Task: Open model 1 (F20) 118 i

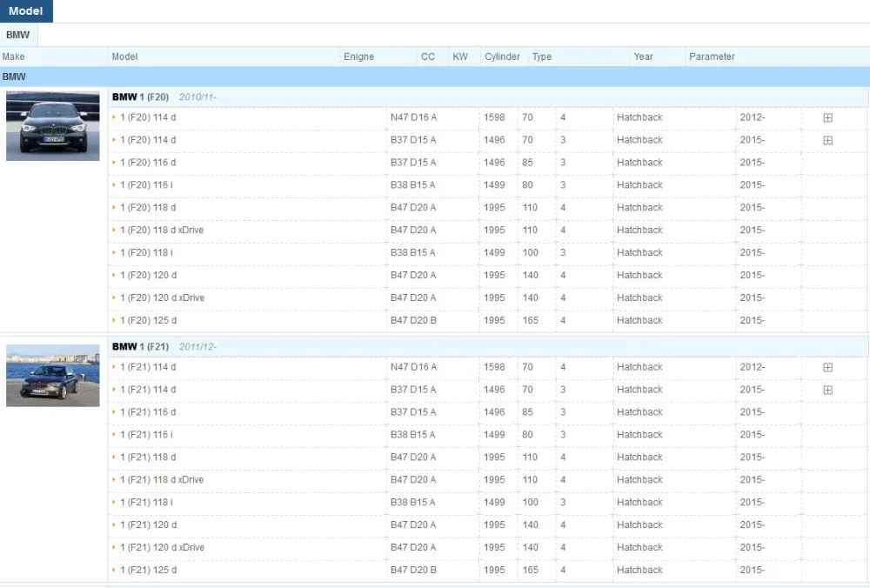Action: click(x=146, y=252)
